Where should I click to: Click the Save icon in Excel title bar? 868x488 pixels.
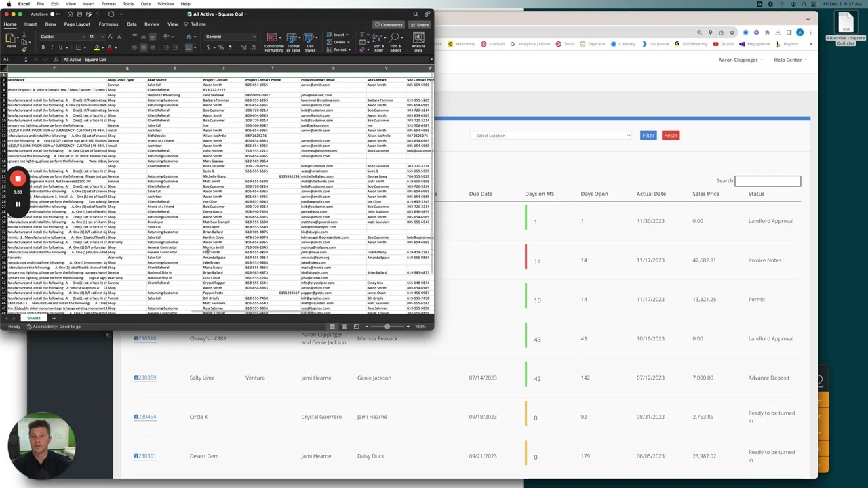coord(79,14)
